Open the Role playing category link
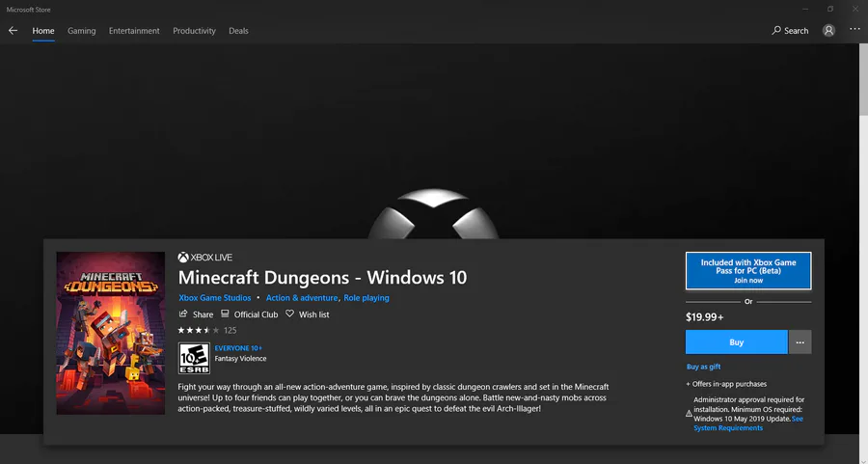The height and width of the screenshot is (464, 868). coord(366,298)
